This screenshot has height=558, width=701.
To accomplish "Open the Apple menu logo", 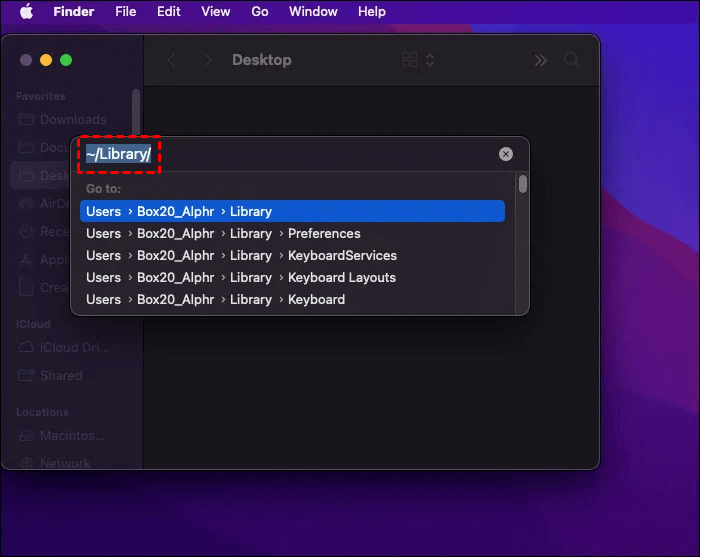I will pyautogui.click(x=27, y=12).
